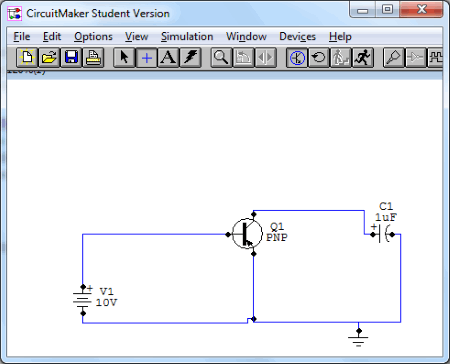
Task: Select the Text tool (letter A)
Action: pyautogui.click(x=168, y=58)
